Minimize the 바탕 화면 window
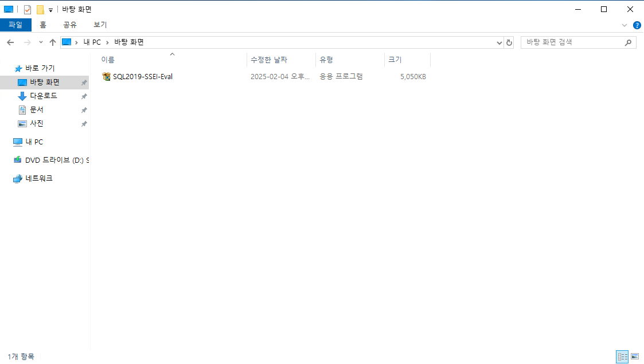 [x=578, y=9]
